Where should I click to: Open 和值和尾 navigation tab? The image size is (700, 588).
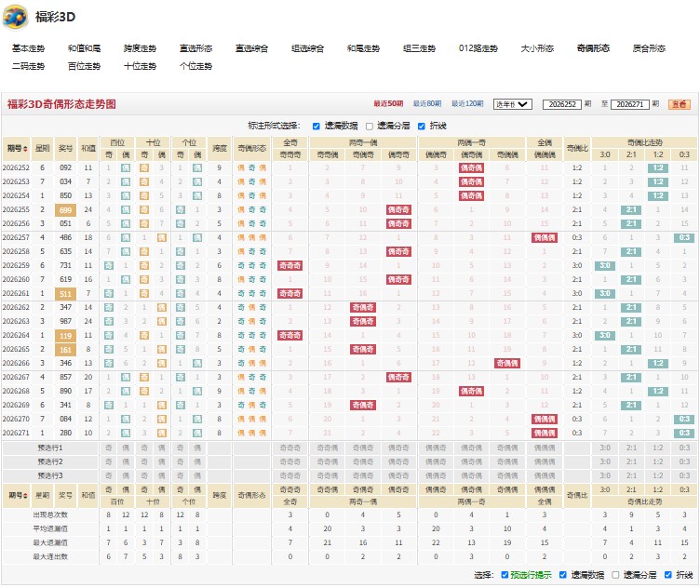click(85, 48)
